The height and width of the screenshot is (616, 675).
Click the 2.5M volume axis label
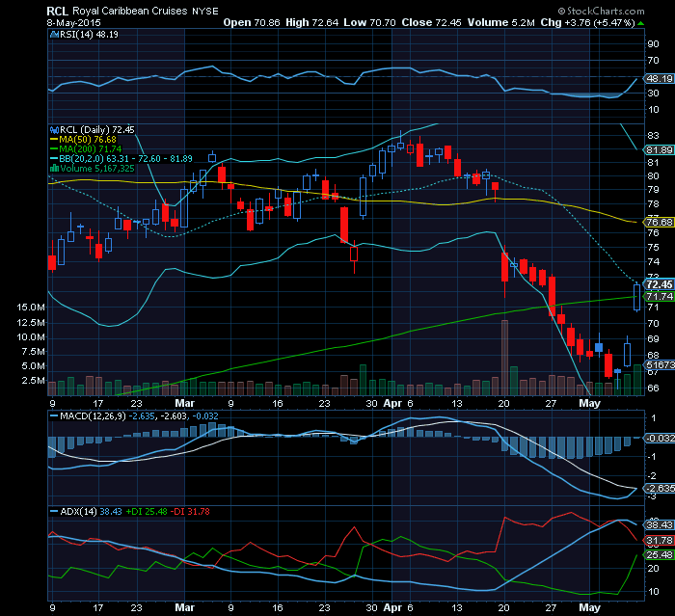point(34,380)
